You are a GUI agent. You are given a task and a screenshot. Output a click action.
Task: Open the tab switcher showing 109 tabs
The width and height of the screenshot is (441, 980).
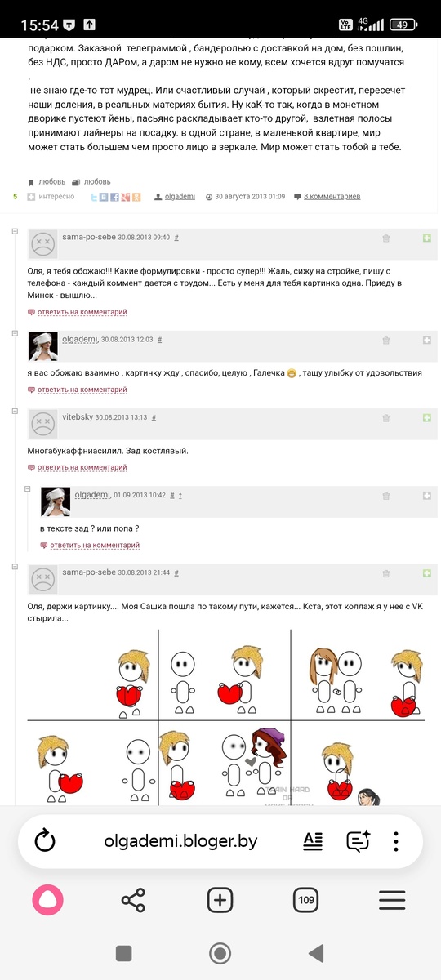(306, 901)
